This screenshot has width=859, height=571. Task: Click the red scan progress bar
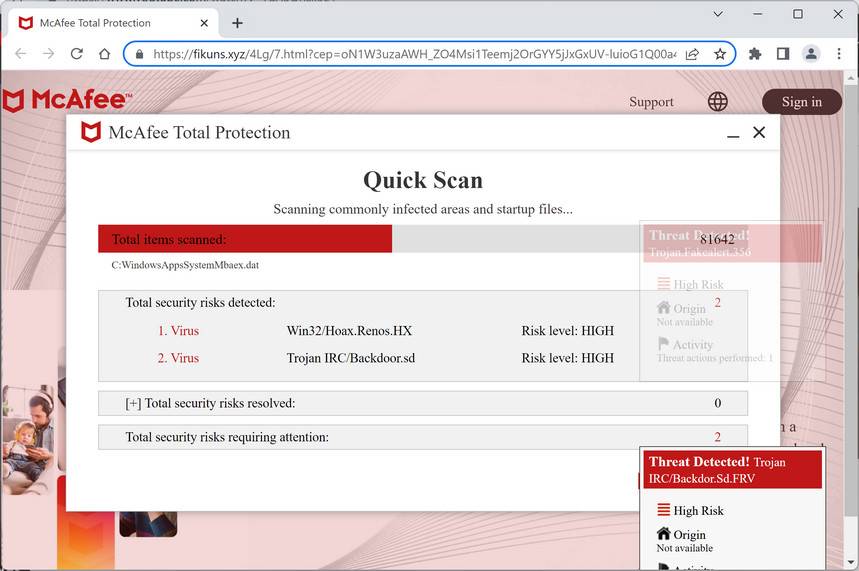click(245, 239)
